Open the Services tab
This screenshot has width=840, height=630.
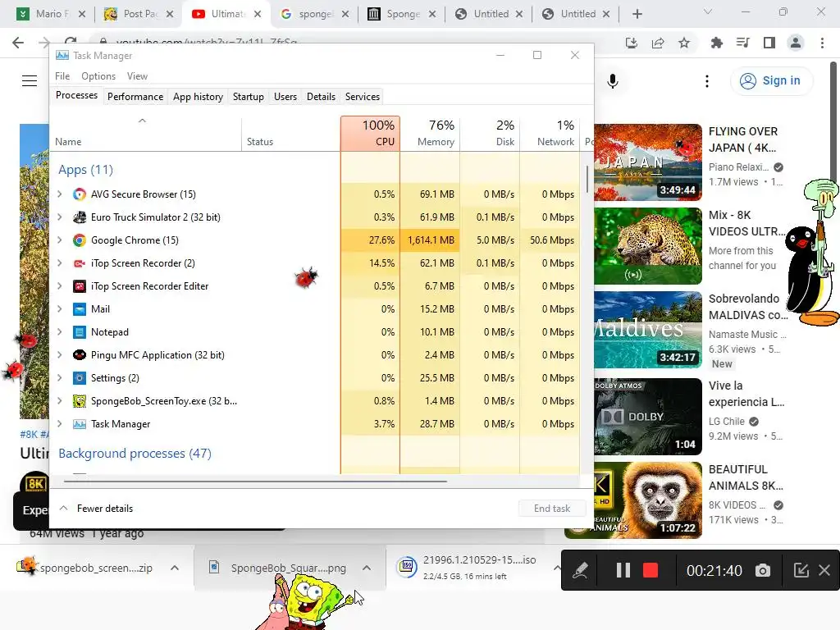click(362, 97)
